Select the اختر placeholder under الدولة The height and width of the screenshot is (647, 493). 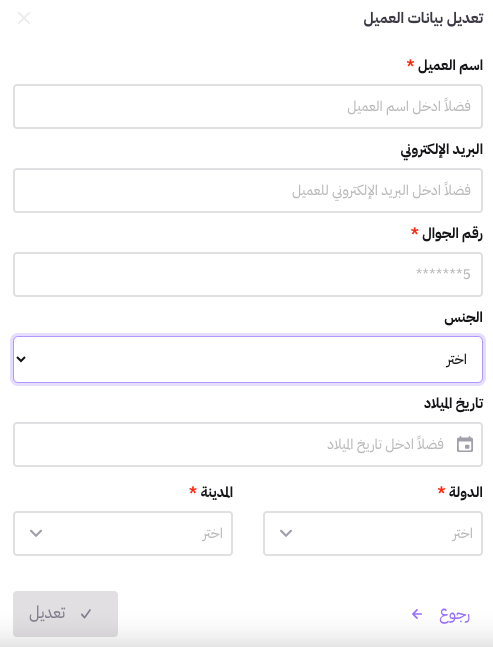[x=462, y=534]
